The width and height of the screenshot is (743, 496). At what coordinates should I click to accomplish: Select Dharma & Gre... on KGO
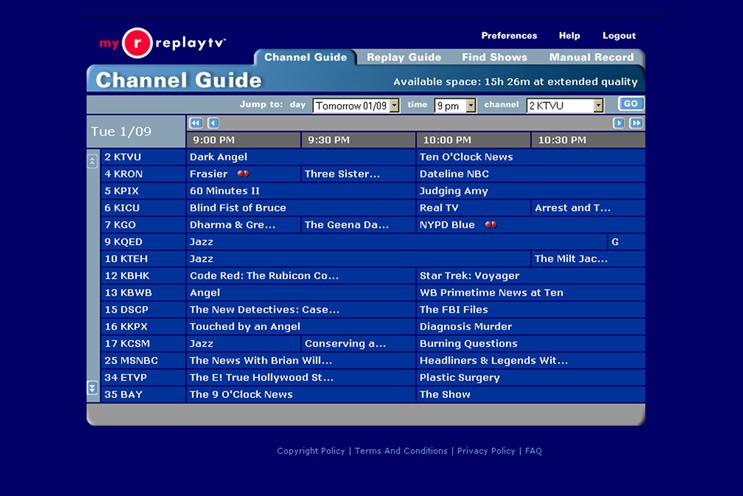click(x=243, y=225)
